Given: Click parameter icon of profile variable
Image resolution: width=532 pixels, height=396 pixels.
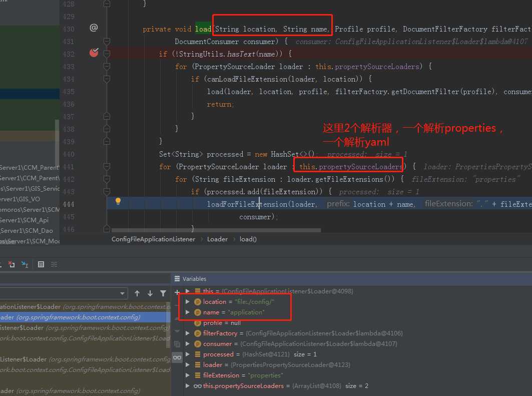Looking at the screenshot, I should 198,323.
